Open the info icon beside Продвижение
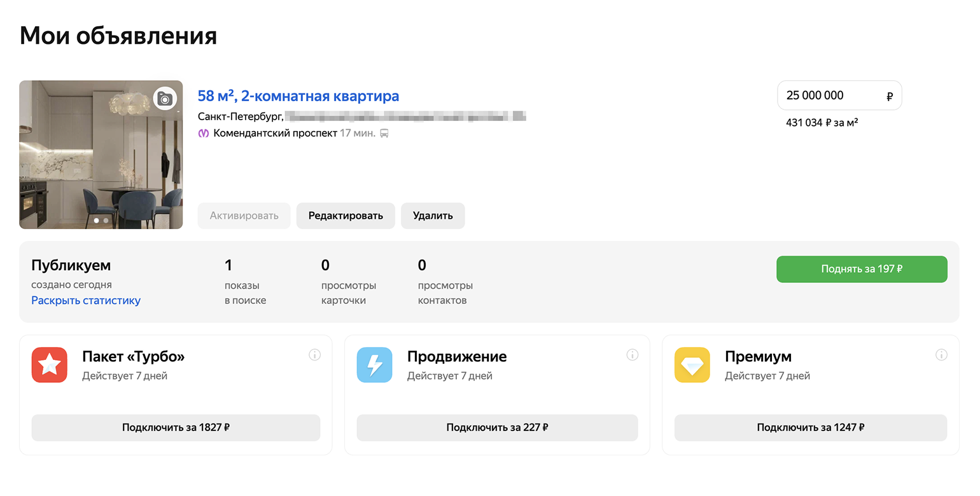 coord(633,355)
